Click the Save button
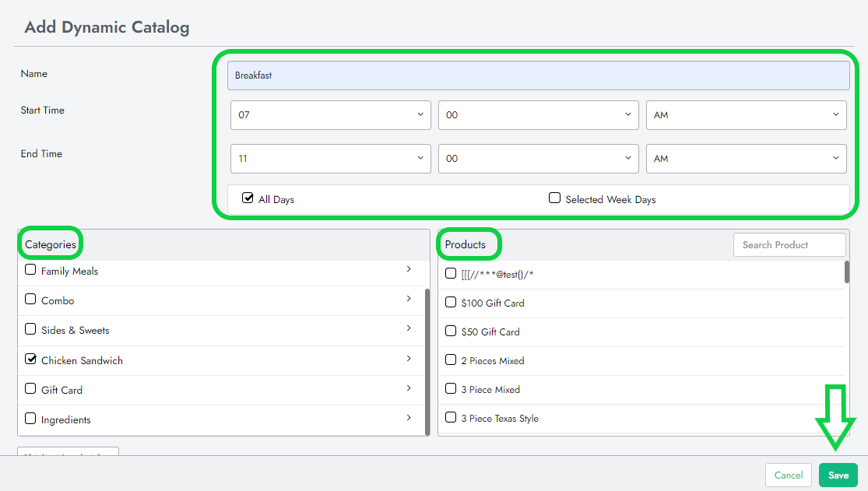The image size is (868, 491). tap(838, 475)
